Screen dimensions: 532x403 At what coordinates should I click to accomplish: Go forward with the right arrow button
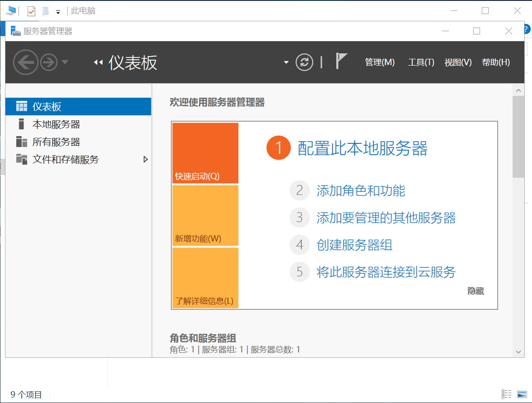(x=49, y=62)
